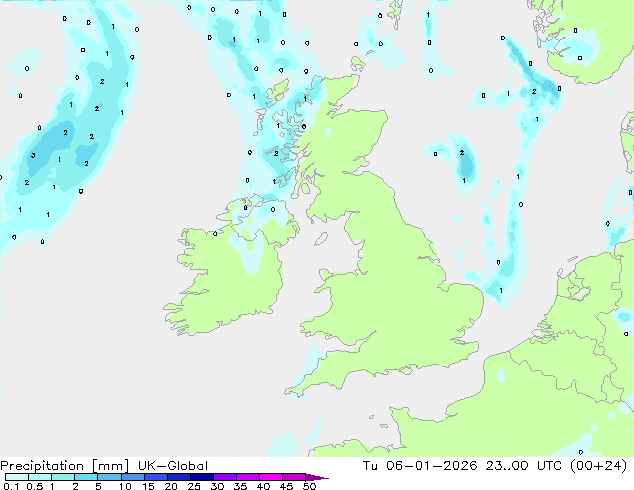The height and width of the screenshot is (490, 634).
Task: Select the 2–5 mm legend color swatch
Action: [x=86, y=477]
